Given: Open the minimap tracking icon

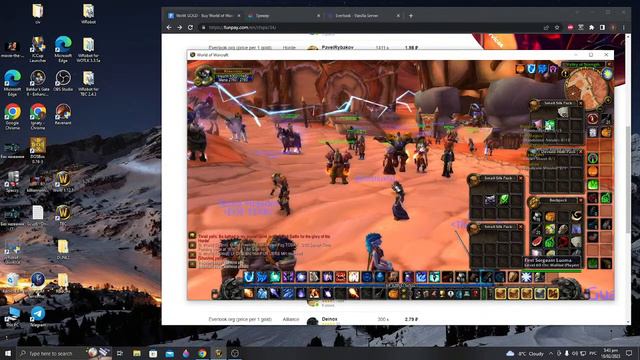Looking at the screenshot, I should pos(565,74).
